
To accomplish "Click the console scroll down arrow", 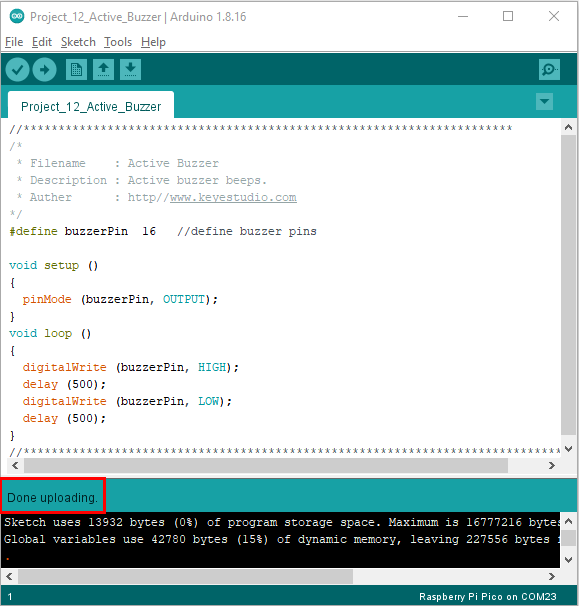I will [x=568, y=559].
